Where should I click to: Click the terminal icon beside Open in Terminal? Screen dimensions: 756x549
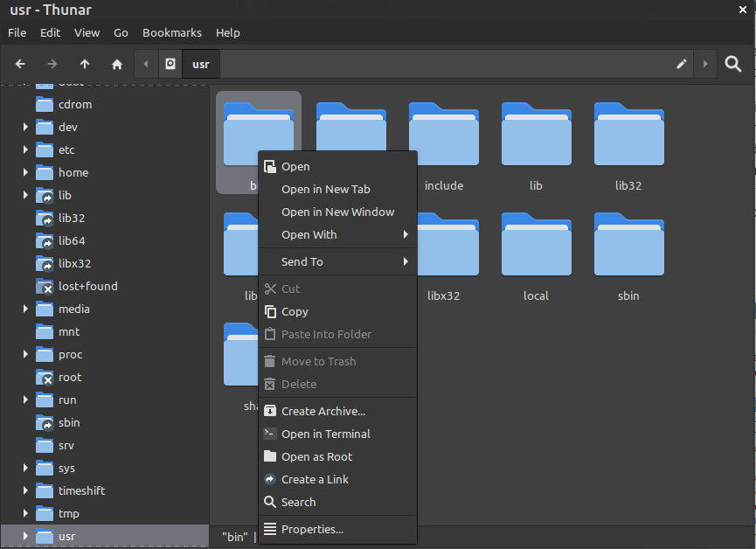pos(270,434)
